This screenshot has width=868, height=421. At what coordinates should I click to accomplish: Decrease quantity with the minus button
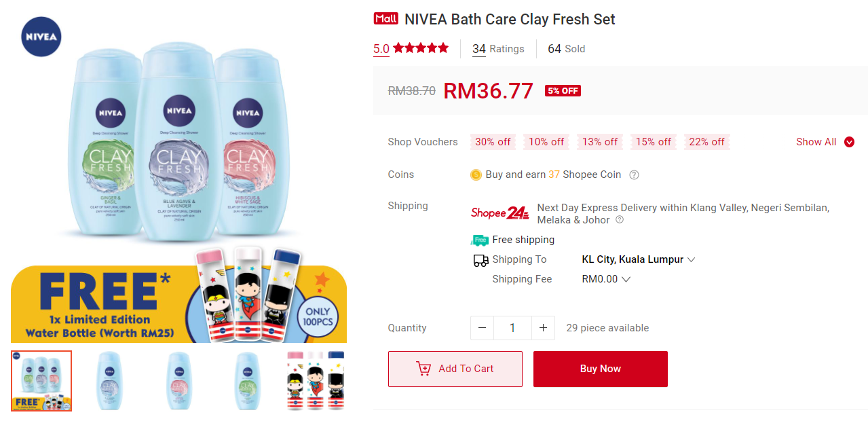[482, 328]
